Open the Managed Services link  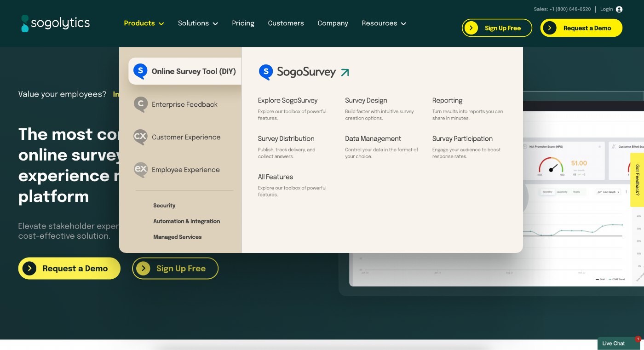[177, 237]
